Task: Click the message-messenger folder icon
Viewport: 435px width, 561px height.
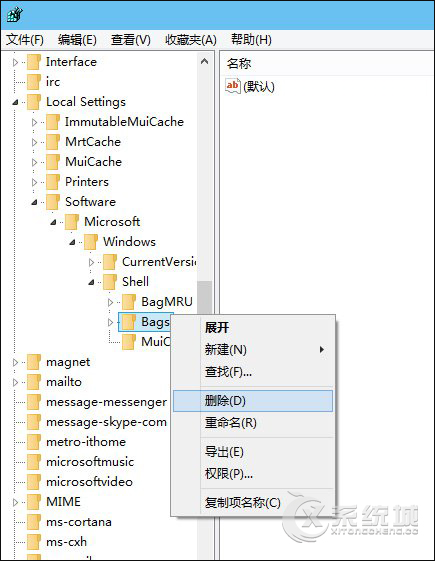Action: click(x=34, y=402)
